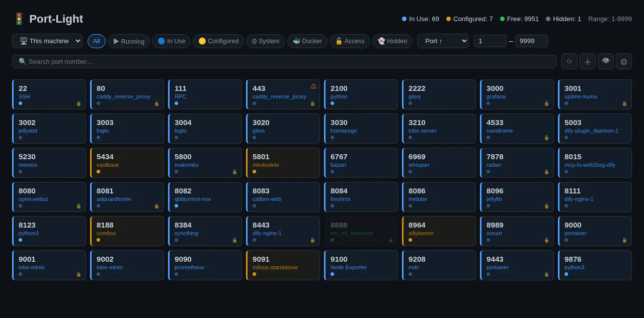Click the lock icon on port 8443 card
The height and width of the screenshot is (318, 644).
[x=312, y=240]
